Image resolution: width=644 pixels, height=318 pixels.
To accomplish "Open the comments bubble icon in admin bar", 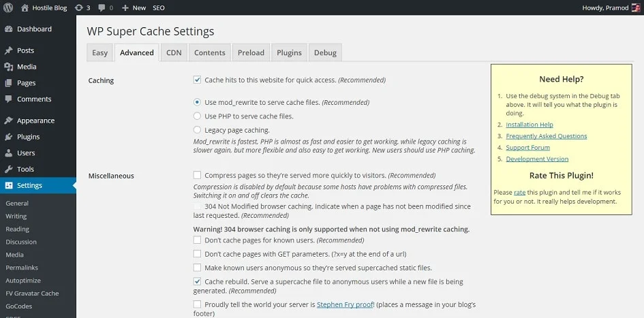I will (102, 7).
